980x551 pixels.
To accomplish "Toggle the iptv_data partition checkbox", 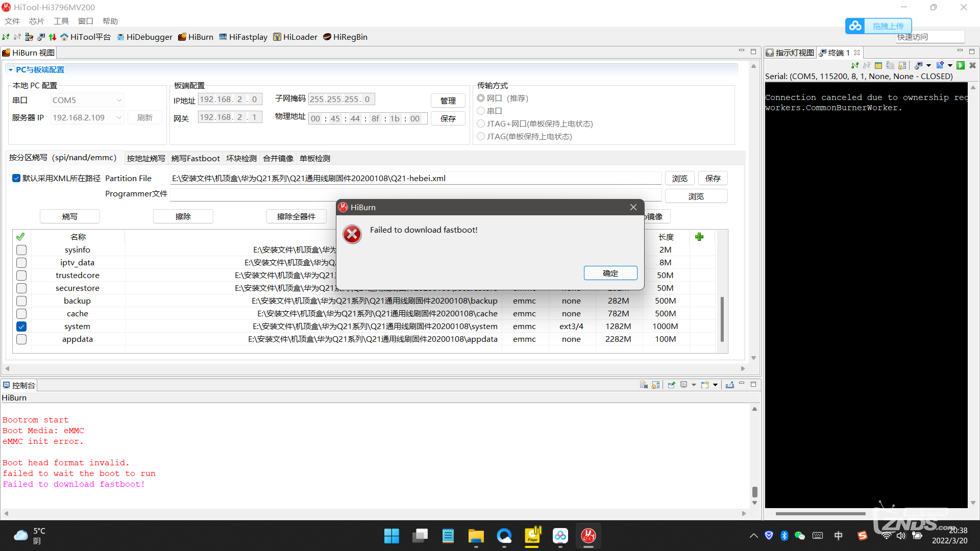I will pyautogui.click(x=21, y=263).
